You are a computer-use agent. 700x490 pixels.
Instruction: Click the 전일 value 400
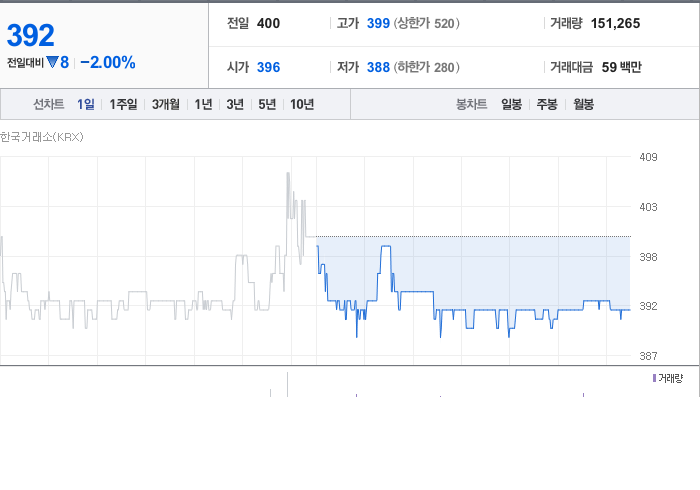pyautogui.click(x=268, y=23)
